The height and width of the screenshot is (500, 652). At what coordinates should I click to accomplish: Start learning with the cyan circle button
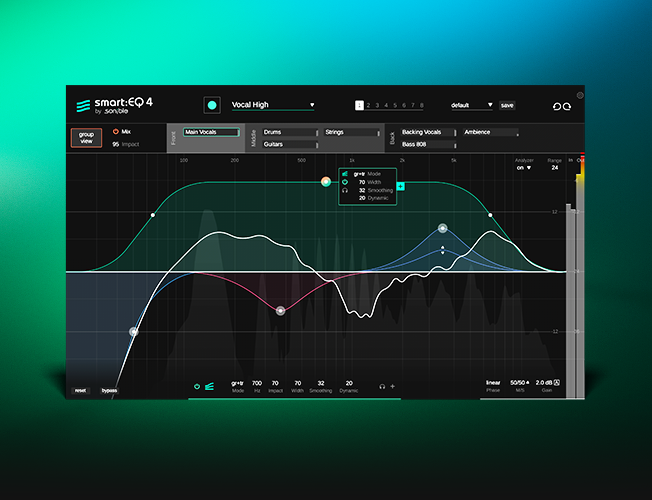tap(212, 105)
